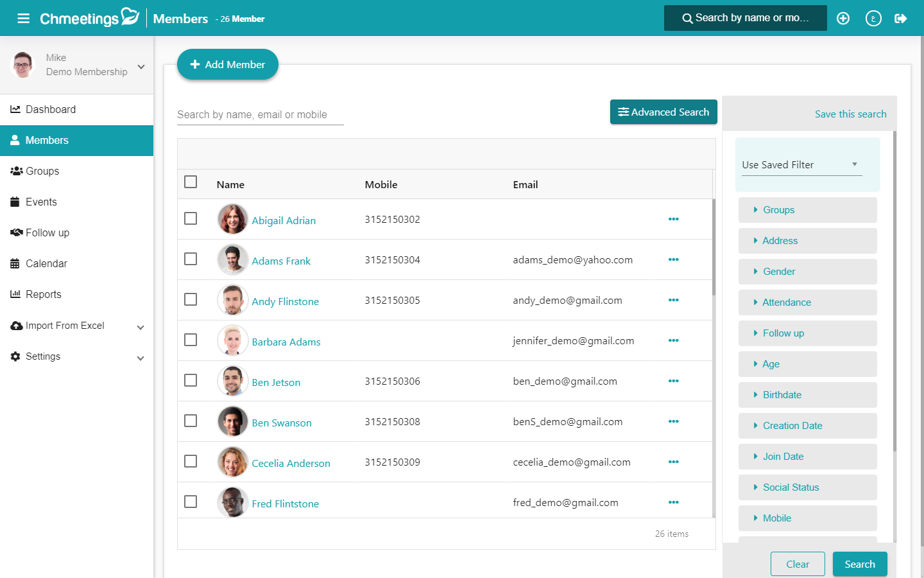Click the Settings gear icon in sidebar

(15, 356)
